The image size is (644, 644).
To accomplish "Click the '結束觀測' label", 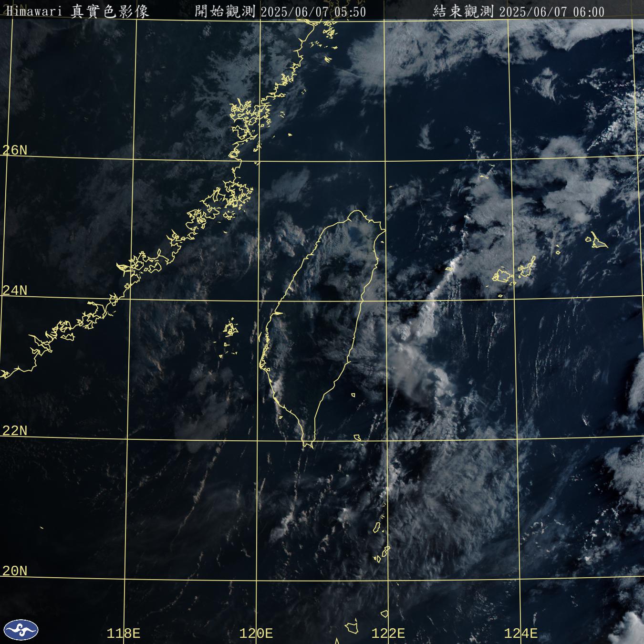I will (x=464, y=11).
